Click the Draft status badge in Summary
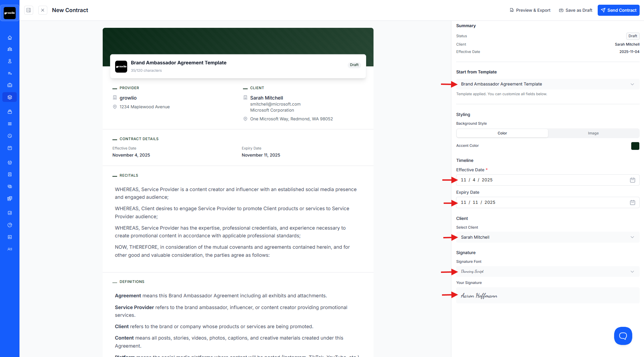Viewport: 644px width, 357px height. point(633,36)
